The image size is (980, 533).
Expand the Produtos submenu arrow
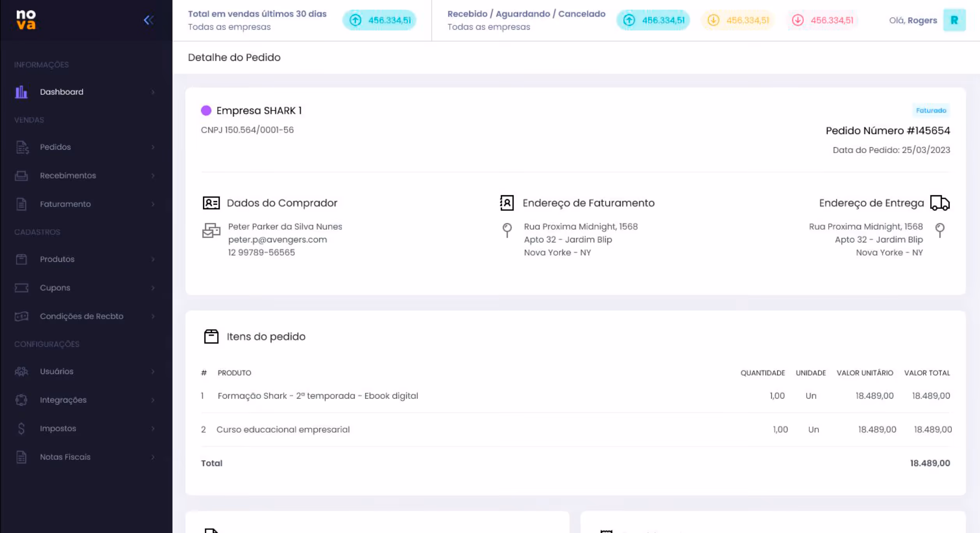click(x=153, y=259)
